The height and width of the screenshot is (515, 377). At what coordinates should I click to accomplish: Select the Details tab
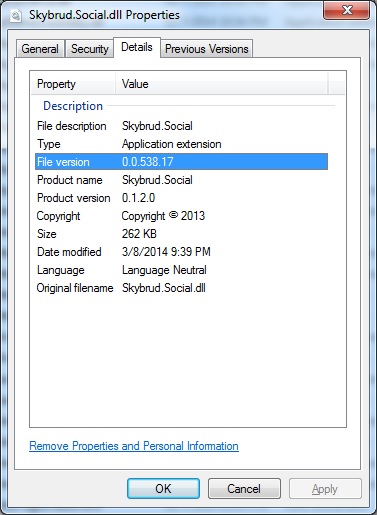point(137,47)
